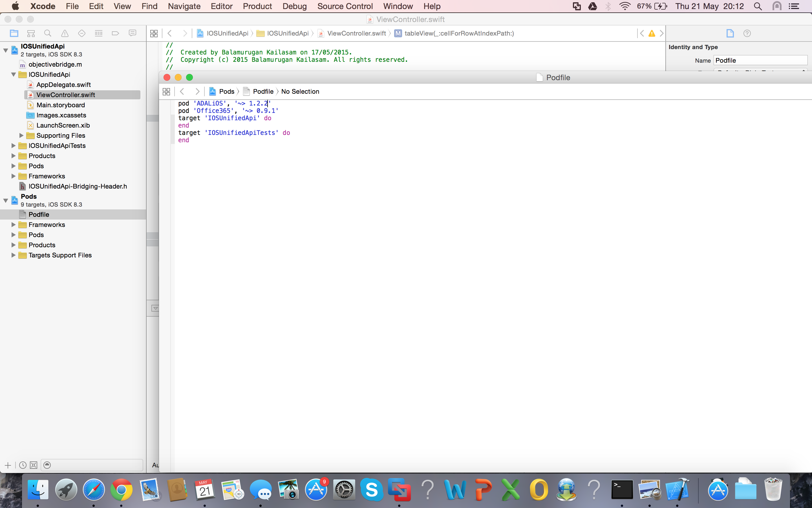Toggle the debug area disclosure button

[x=155, y=308]
